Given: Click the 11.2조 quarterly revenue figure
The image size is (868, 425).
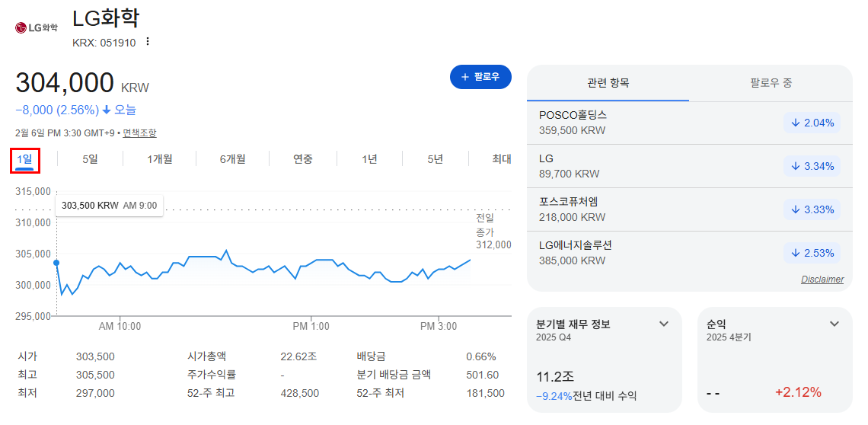Looking at the screenshot, I should [555, 377].
